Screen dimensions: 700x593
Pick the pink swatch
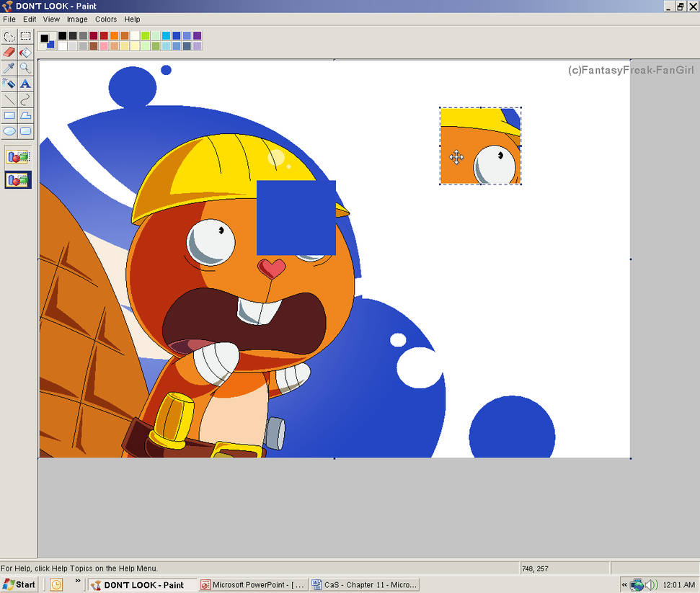104,45
